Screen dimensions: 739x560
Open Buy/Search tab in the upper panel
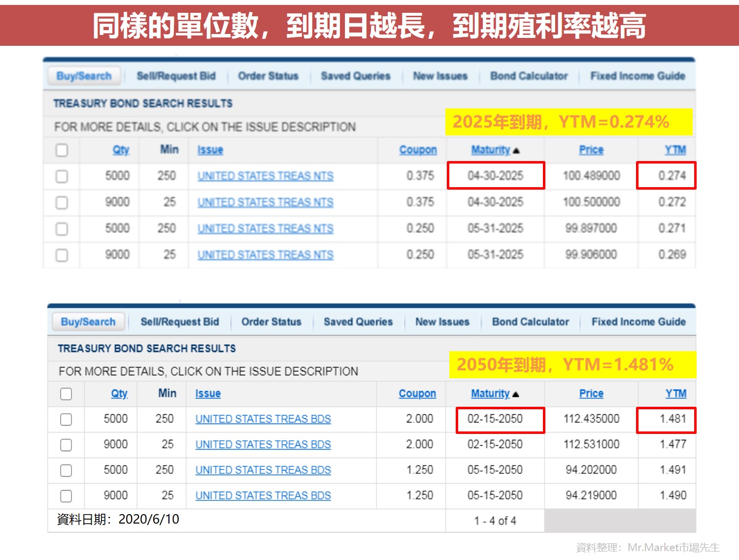point(84,76)
